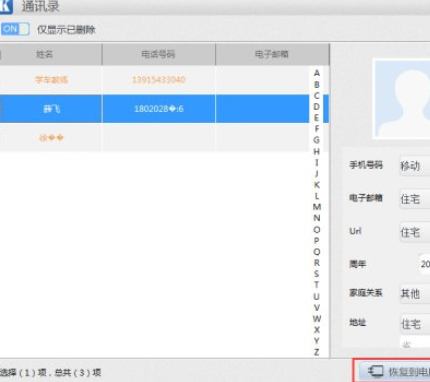Select the 学车教练 contact row

pos(155,80)
